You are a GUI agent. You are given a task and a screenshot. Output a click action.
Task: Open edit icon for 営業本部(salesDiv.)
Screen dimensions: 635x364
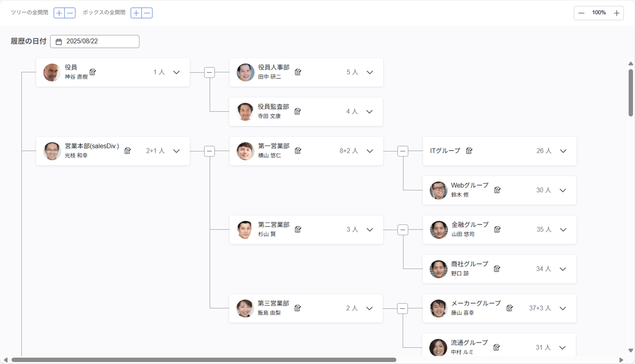pos(128,151)
